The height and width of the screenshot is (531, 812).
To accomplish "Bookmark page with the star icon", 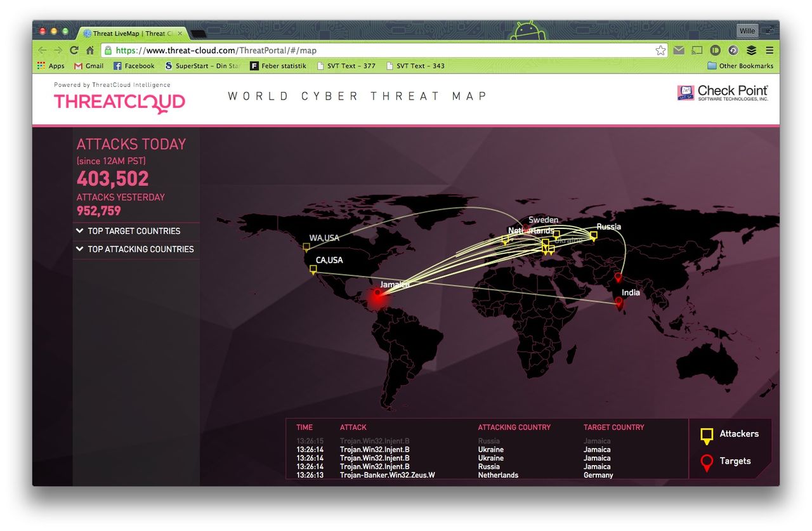I will pyautogui.click(x=660, y=51).
